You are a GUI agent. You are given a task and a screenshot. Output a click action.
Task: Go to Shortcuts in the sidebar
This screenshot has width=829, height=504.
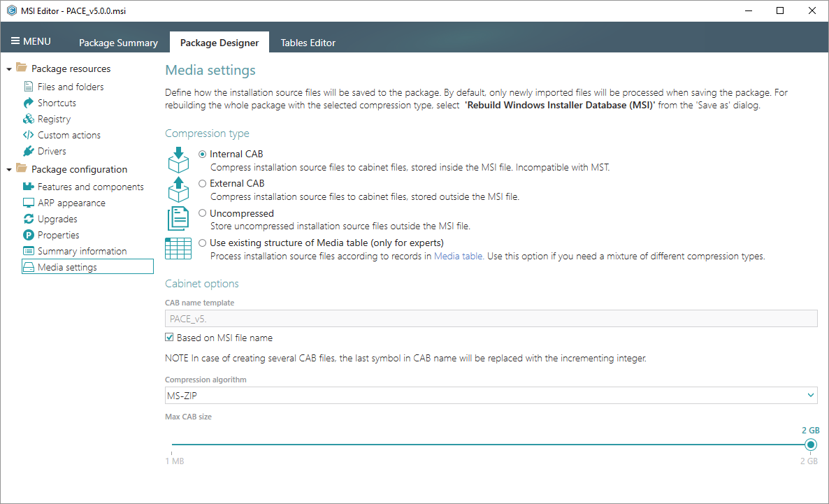(57, 103)
